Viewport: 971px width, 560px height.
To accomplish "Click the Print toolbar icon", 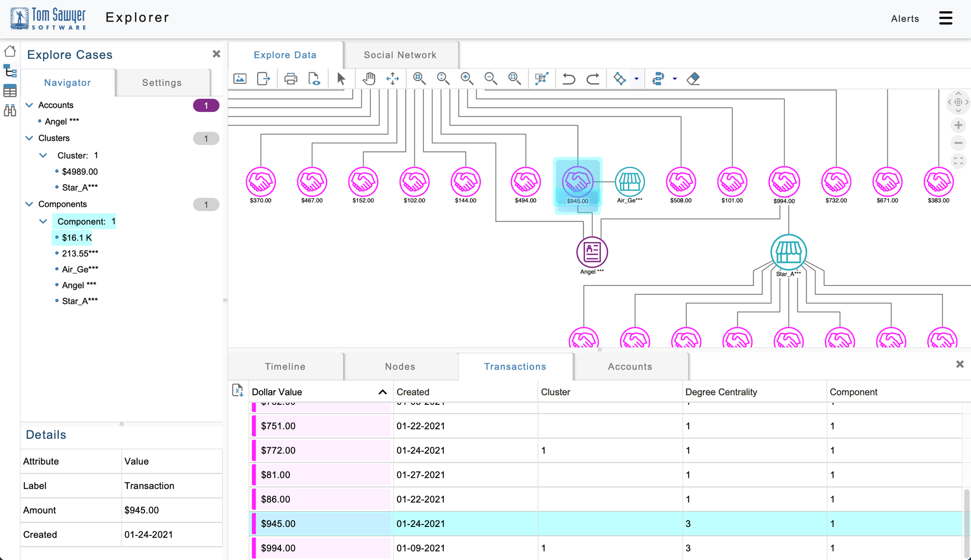I will [290, 78].
